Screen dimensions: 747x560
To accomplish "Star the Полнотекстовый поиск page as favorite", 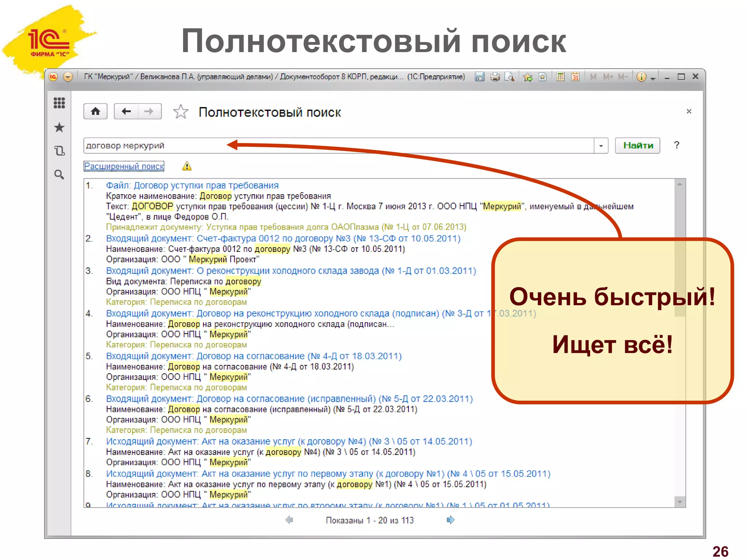I will (x=181, y=112).
